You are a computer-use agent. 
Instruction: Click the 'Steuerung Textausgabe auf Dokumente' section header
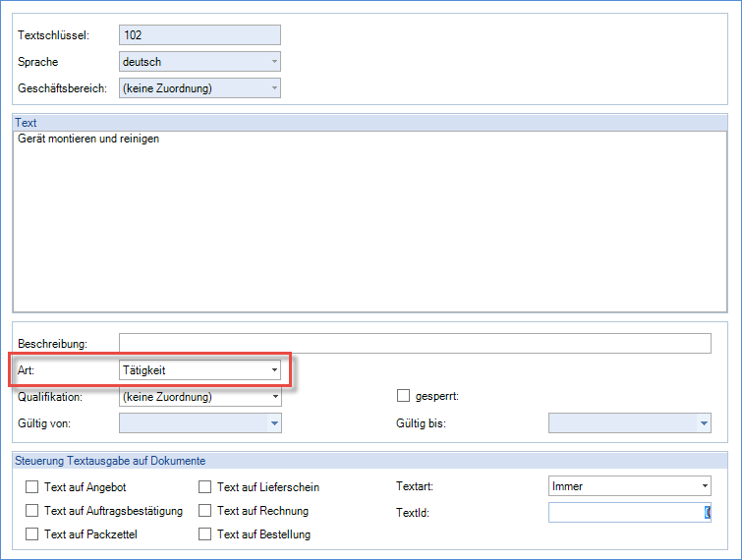110,461
